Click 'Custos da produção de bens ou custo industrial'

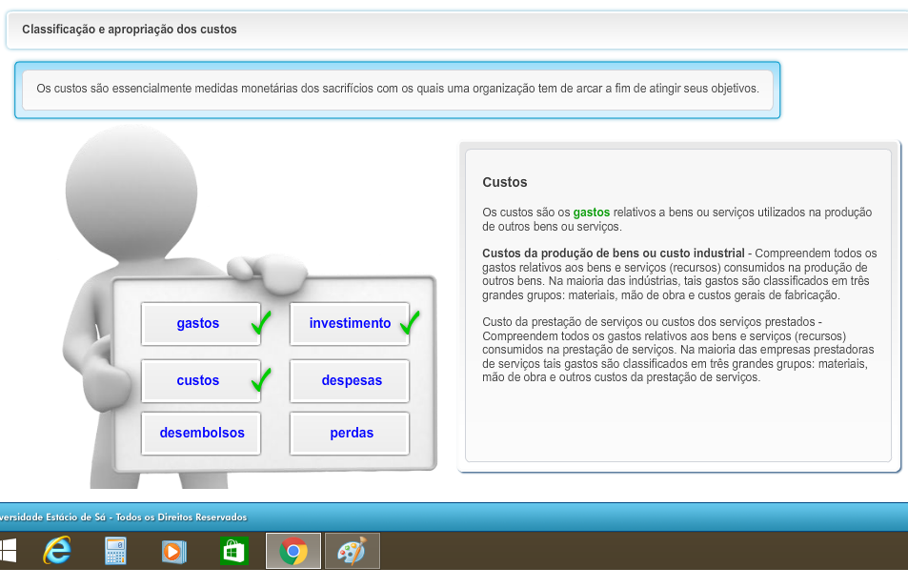click(614, 253)
